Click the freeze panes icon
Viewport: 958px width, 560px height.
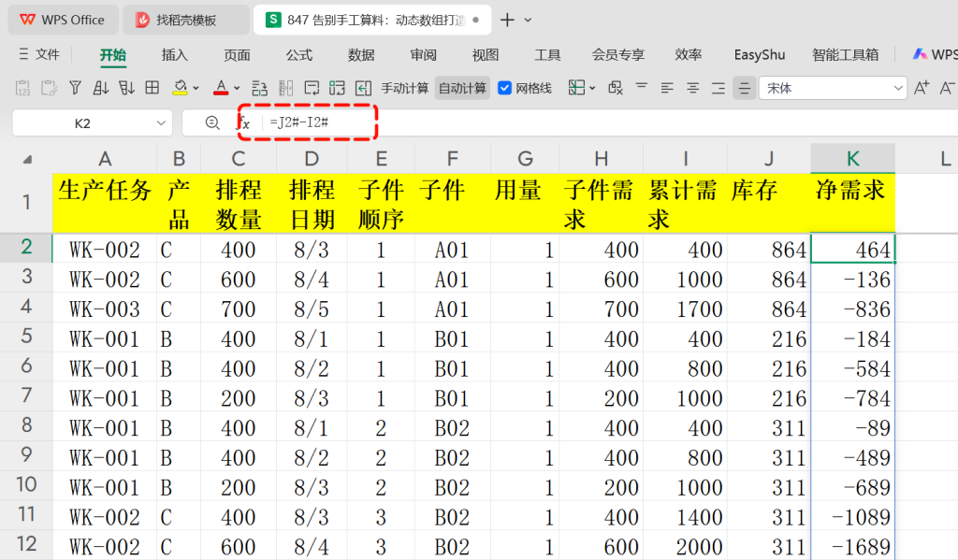pos(576,89)
